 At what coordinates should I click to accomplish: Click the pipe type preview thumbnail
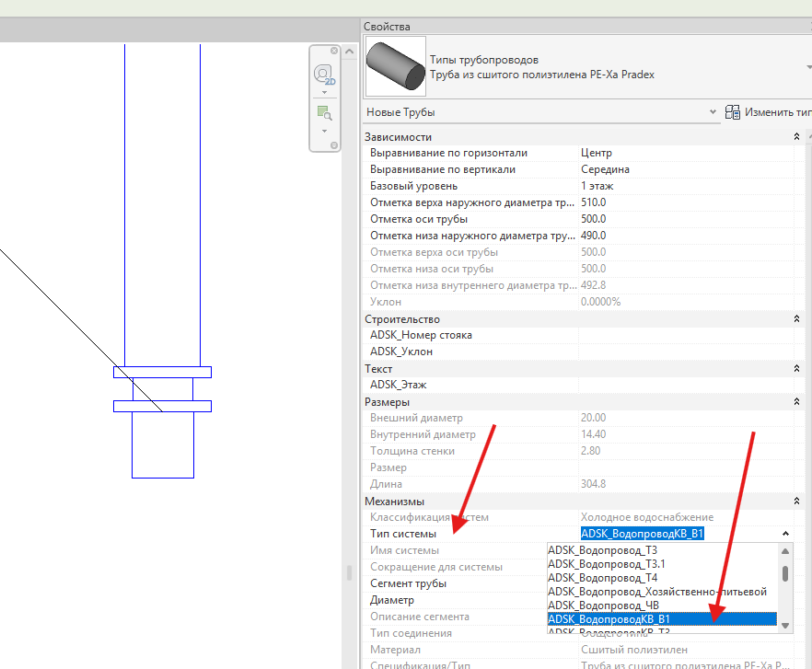pyautogui.click(x=396, y=66)
